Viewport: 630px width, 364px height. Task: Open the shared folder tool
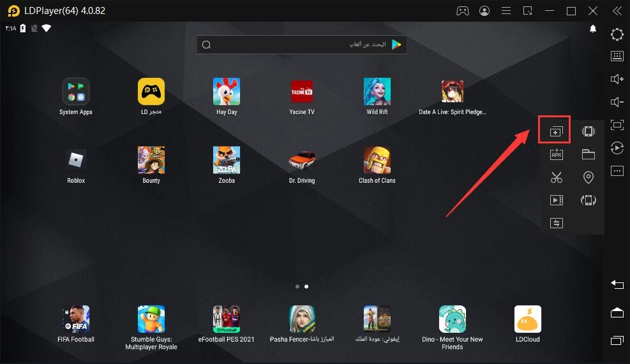point(589,154)
